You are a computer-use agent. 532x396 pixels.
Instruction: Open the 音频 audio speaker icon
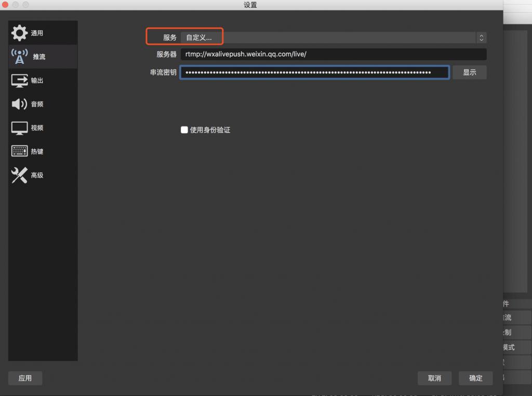point(19,104)
